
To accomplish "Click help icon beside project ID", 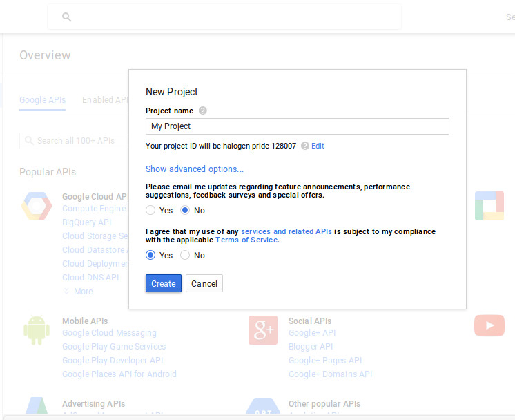I will tap(305, 146).
